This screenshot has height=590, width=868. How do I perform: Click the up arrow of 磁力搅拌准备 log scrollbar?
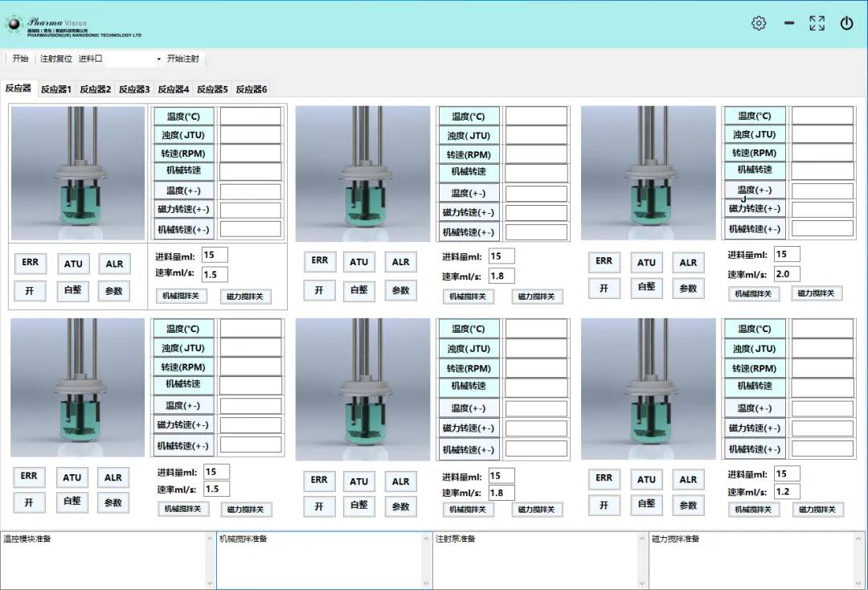coord(858,538)
